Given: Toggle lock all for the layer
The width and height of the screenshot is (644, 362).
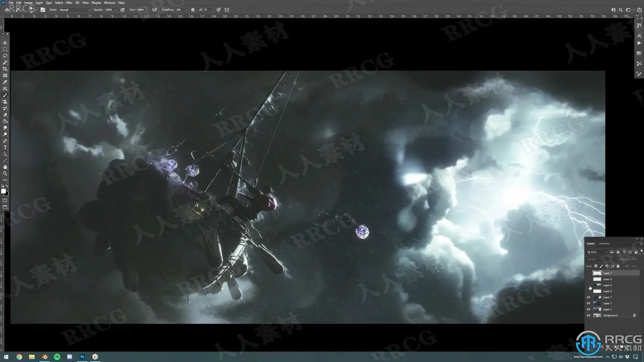Looking at the screenshot, I should pyautogui.click(x=618, y=266).
